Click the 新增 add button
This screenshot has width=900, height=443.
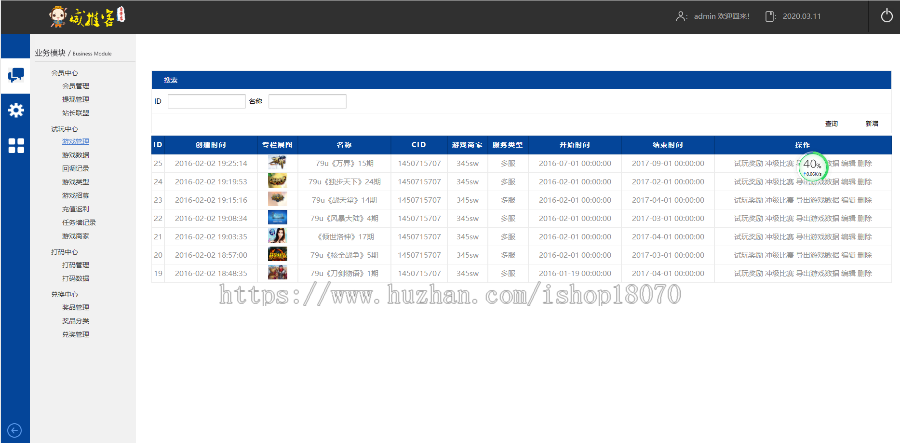[871, 124]
